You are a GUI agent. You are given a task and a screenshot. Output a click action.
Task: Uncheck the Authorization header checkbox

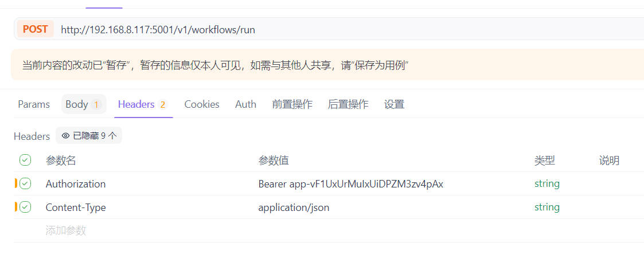(x=25, y=184)
